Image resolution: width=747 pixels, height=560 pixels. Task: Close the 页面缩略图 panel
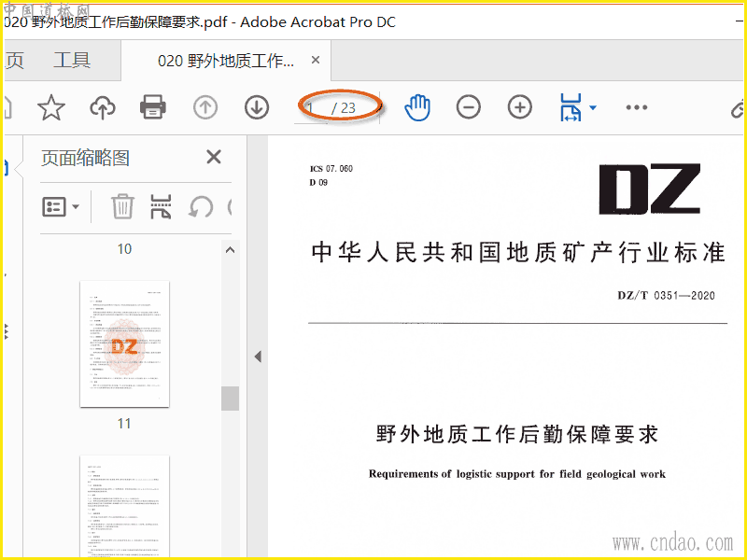tap(214, 157)
